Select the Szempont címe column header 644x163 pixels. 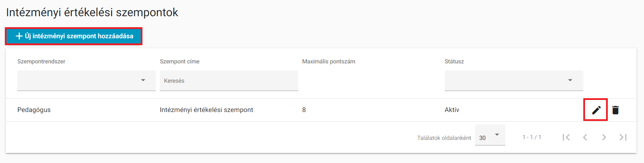tap(180, 61)
